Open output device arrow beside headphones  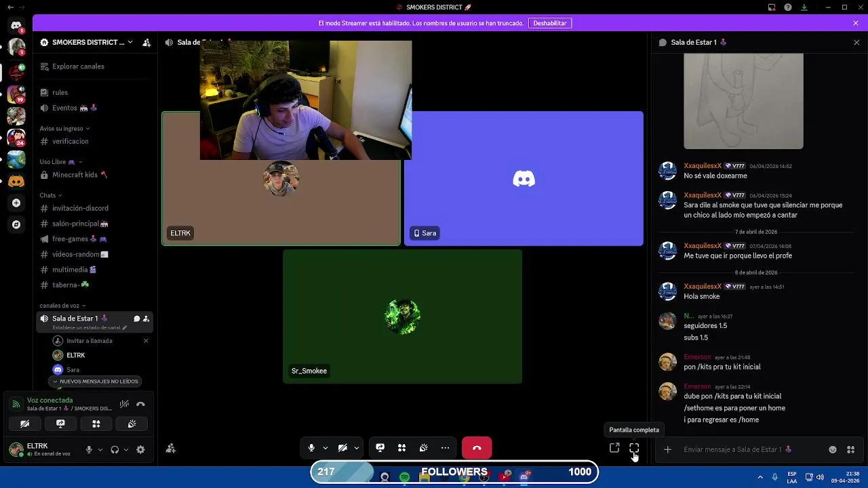pos(126,449)
